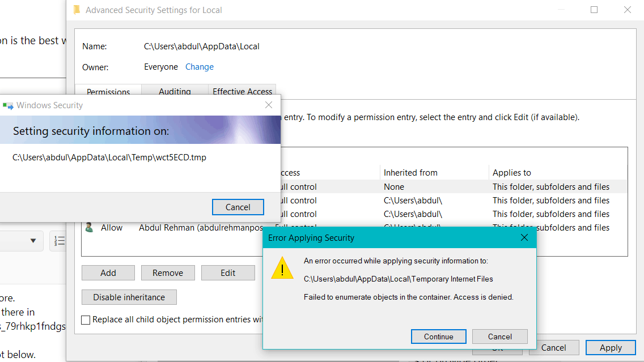Apply the security changes
The height and width of the screenshot is (362, 644).
click(x=611, y=347)
